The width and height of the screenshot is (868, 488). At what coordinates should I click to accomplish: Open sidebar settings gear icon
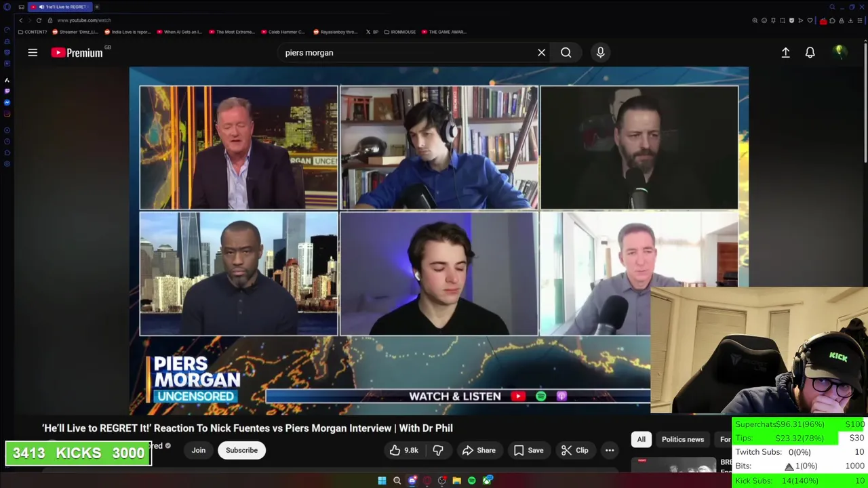[x=7, y=163]
